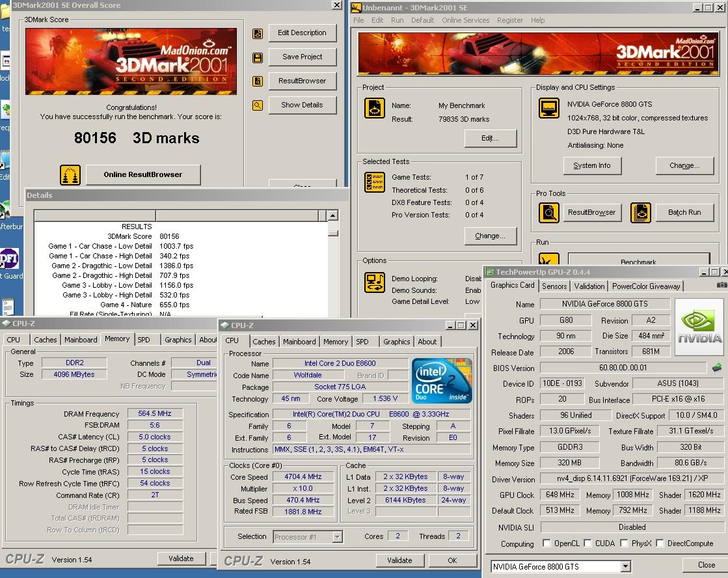Switch to the Validation tab in GPU-Z
Image resolution: width=728 pixels, height=578 pixels.
point(589,286)
